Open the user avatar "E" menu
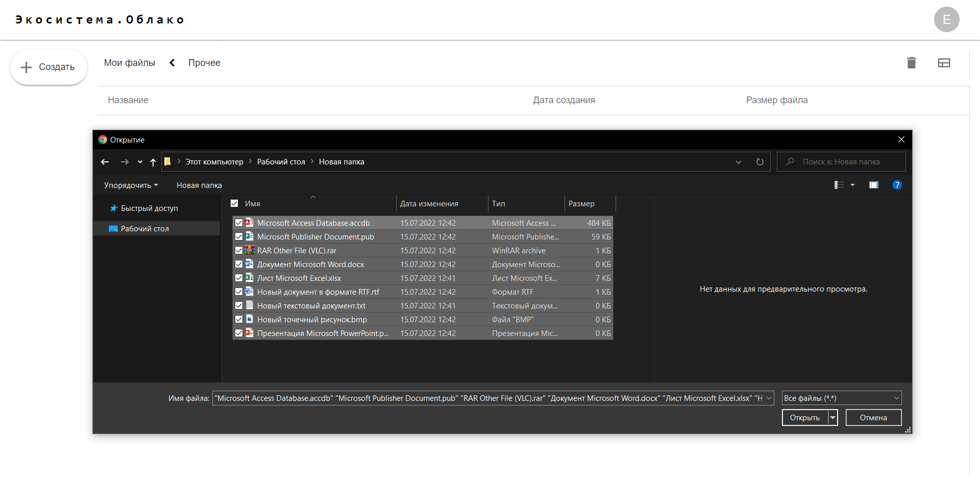Image resolution: width=980 pixels, height=478 pixels. (x=946, y=19)
